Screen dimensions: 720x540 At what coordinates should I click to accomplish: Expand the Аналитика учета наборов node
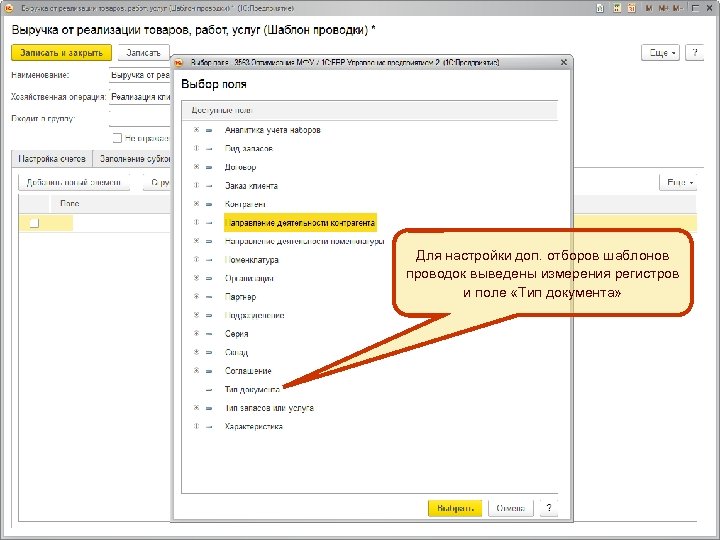(x=196, y=130)
